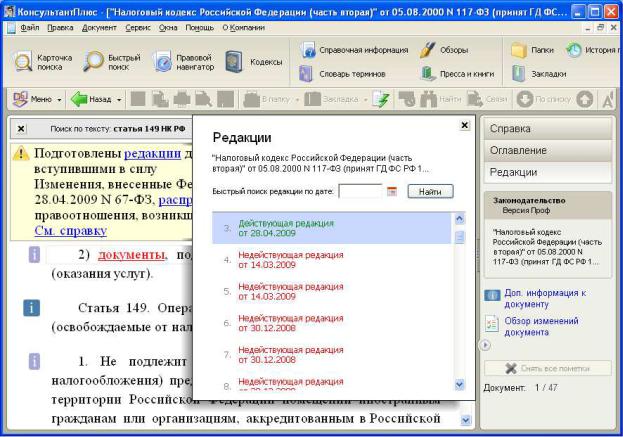Open the Документ menu
The width and height of the screenshot is (623, 437).
[x=99, y=28]
